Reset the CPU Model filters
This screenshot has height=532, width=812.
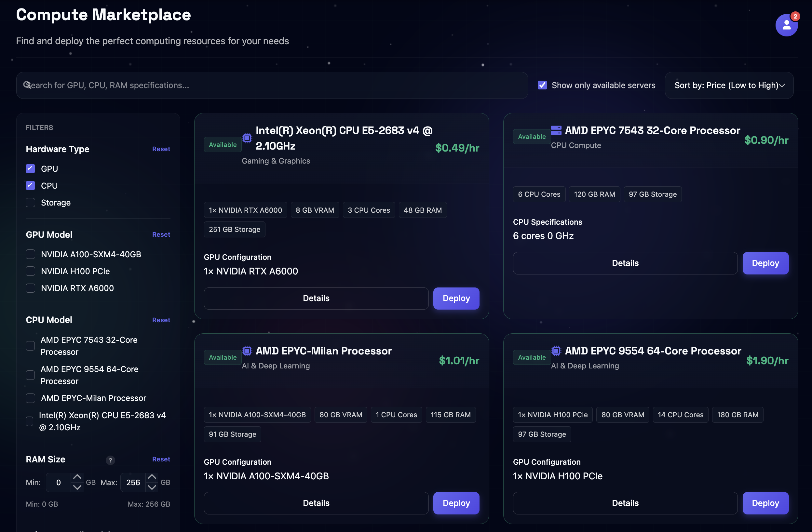161,320
